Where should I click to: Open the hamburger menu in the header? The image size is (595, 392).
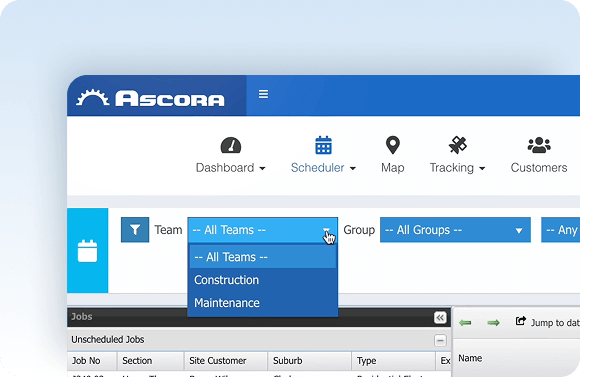tap(263, 94)
